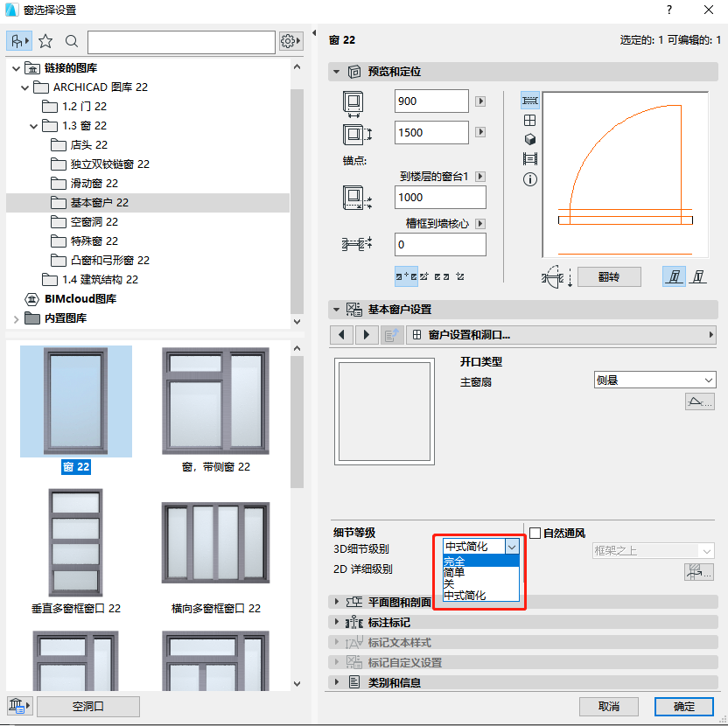Select the 3D cube preview view icon
The height and width of the screenshot is (726, 728).
click(529, 139)
